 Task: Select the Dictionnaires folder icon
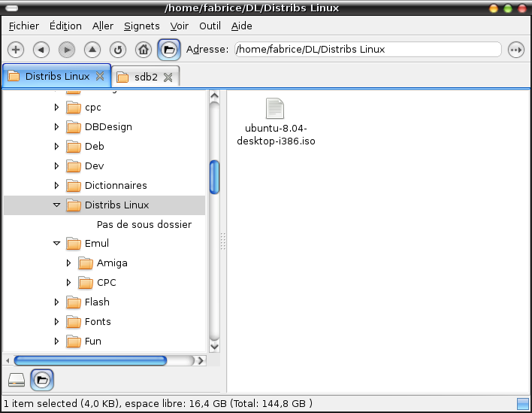point(74,186)
